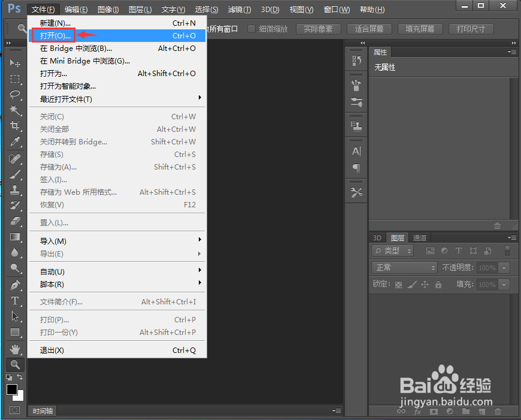This screenshot has width=521, height=420.
Task: Open the History panel icon
Action: 356,61
